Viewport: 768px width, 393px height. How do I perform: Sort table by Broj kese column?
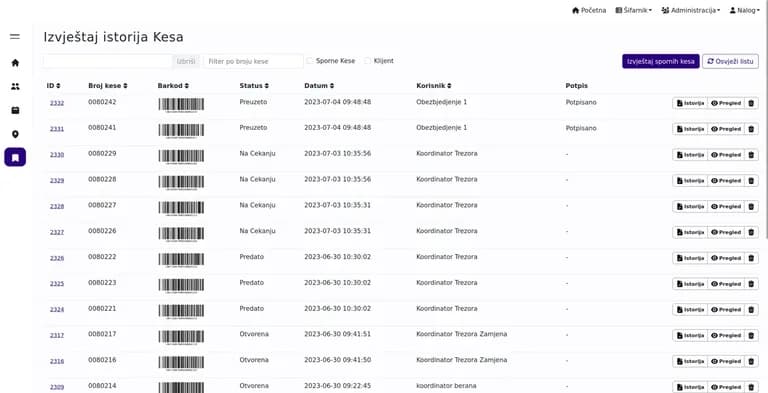click(x=108, y=86)
